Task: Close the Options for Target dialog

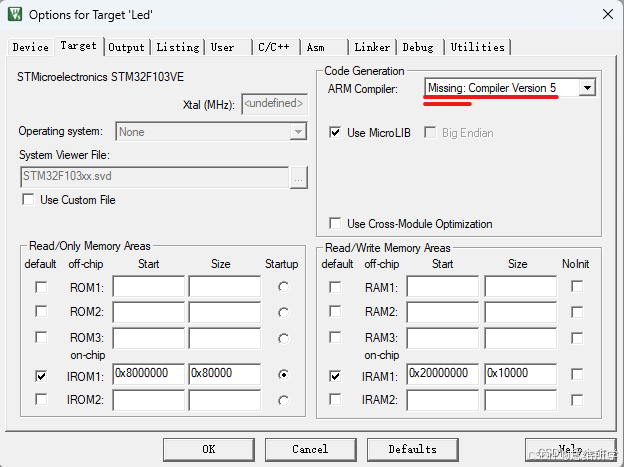Action: (608, 15)
